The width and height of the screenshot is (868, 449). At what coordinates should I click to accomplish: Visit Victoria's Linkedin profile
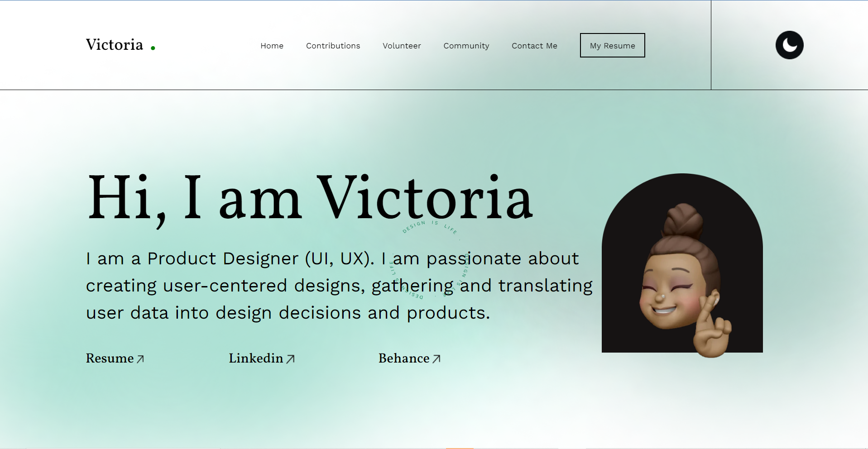point(255,358)
